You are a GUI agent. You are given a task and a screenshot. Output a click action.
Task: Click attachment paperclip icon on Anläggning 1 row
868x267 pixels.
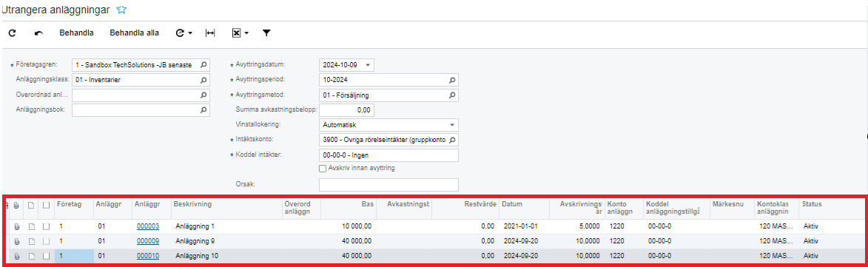[16, 226]
